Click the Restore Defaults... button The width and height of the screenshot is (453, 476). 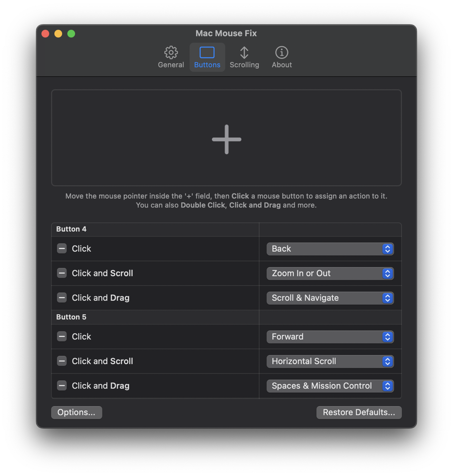pyautogui.click(x=359, y=412)
